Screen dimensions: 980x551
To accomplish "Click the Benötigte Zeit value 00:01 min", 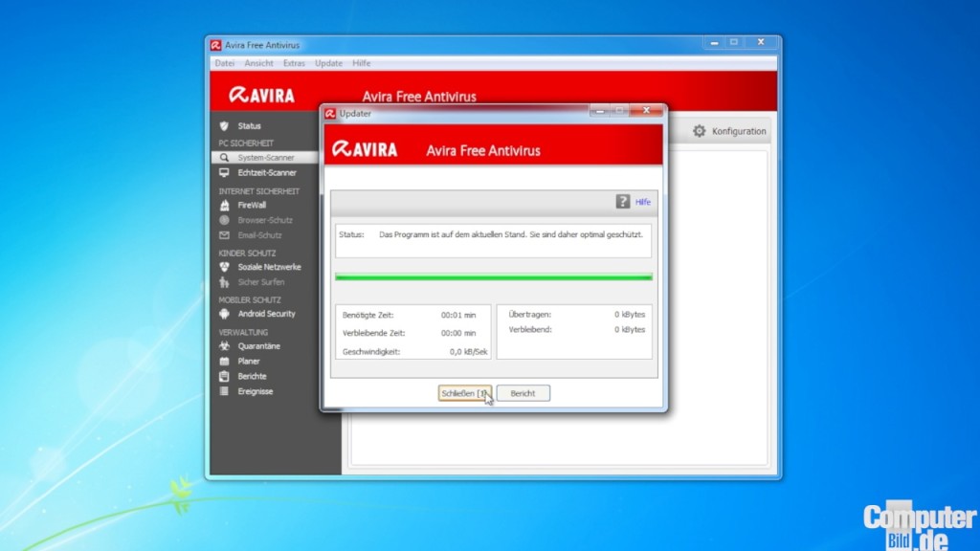I will (458, 315).
